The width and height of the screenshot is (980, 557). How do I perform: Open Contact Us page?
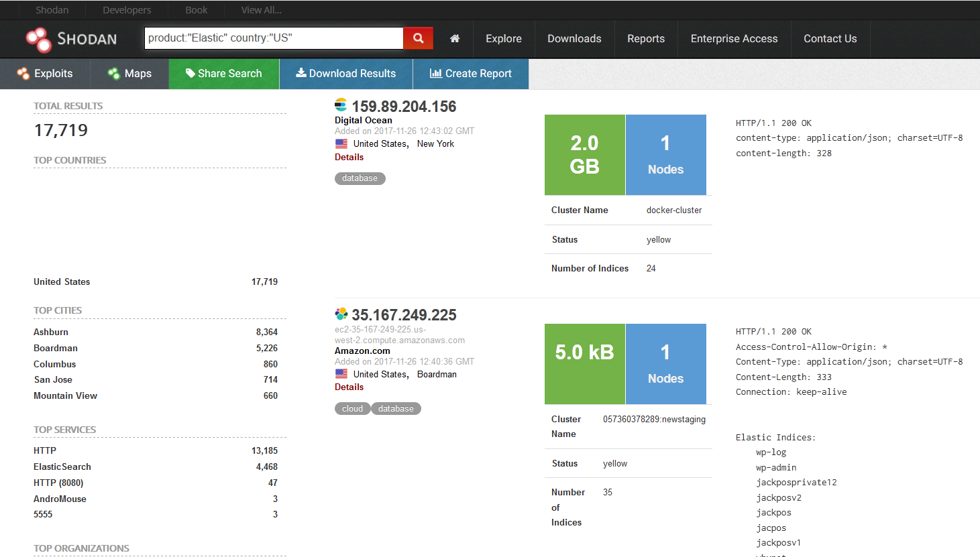coord(830,39)
